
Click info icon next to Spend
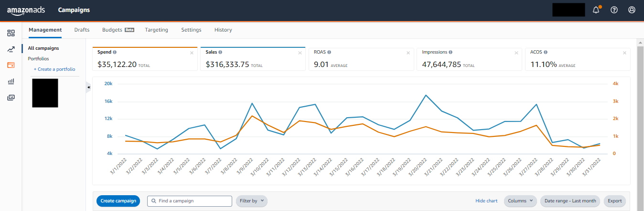(x=115, y=52)
